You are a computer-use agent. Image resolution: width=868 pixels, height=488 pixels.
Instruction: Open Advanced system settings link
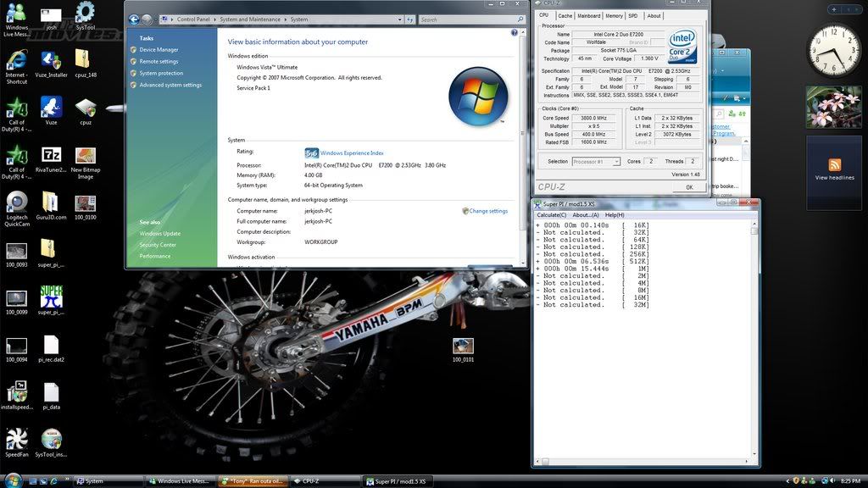click(x=170, y=85)
